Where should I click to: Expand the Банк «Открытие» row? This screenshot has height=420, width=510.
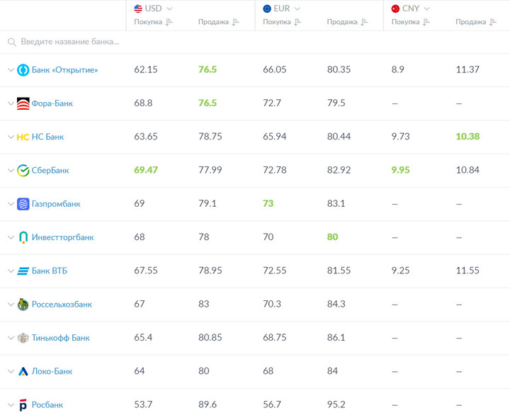(11, 70)
